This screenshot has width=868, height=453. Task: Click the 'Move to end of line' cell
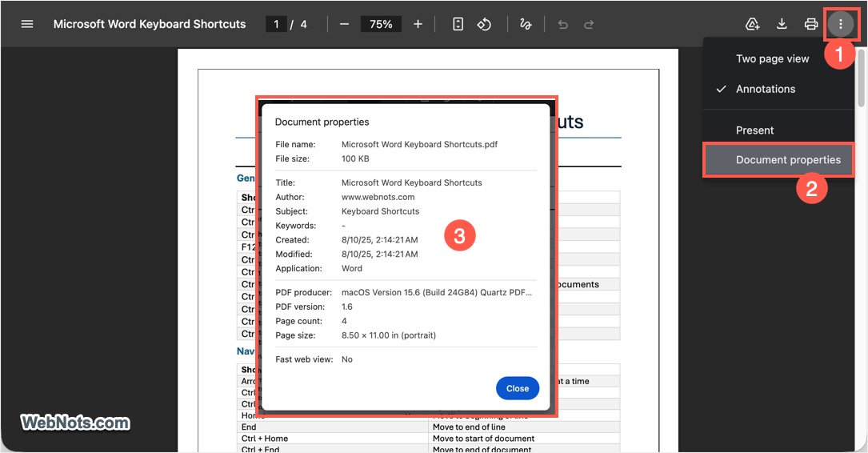(x=524, y=427)
